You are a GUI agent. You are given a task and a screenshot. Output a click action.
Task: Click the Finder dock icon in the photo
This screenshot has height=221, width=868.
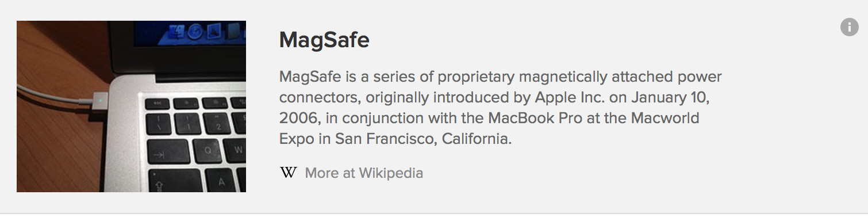point(176,29)
